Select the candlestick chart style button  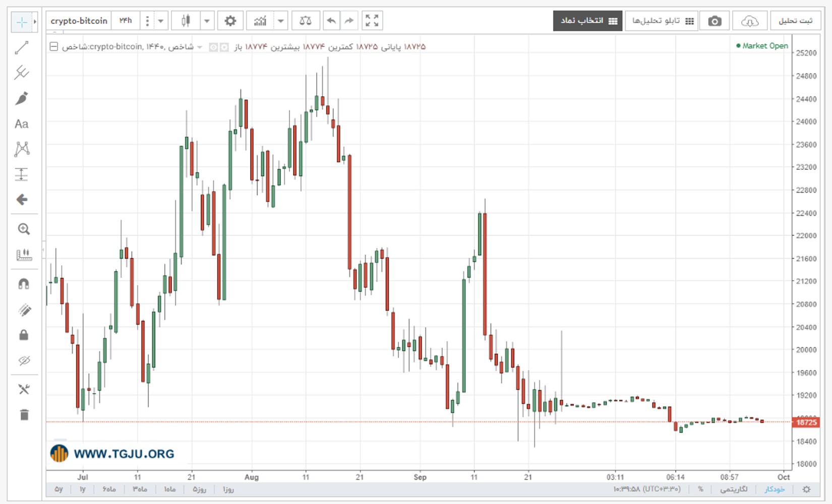click(x=186, y=21)
